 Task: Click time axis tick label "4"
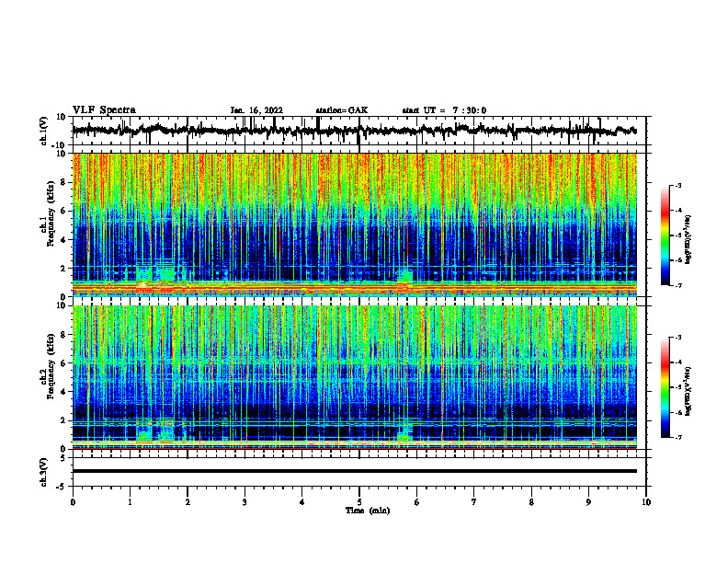tap(301, 502)
